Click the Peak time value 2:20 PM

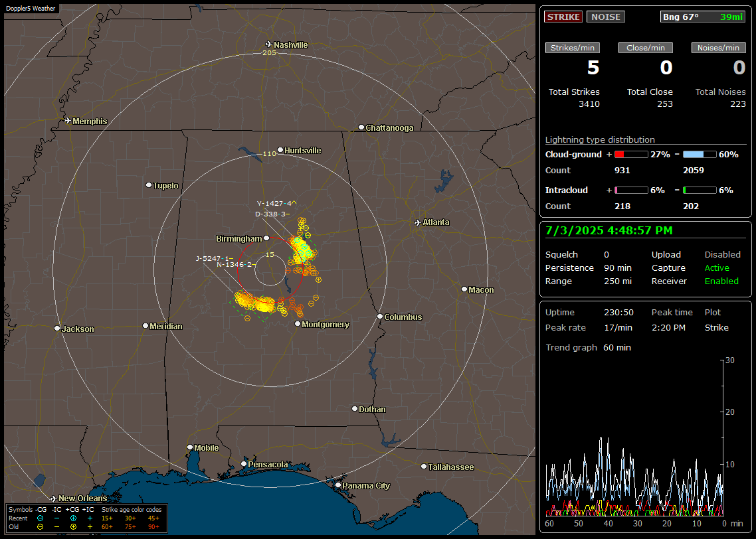click(x=668, y=327)
